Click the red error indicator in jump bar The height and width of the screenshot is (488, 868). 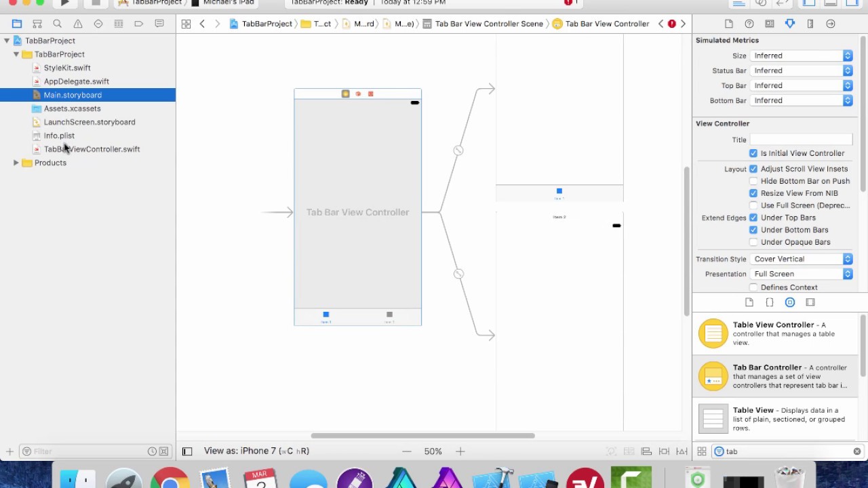[671, 24]
